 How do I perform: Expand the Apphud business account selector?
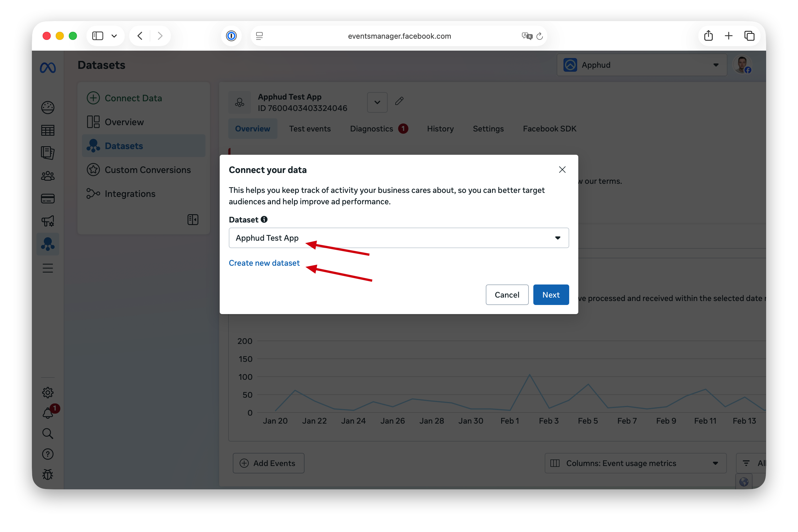tap(641, 65)
